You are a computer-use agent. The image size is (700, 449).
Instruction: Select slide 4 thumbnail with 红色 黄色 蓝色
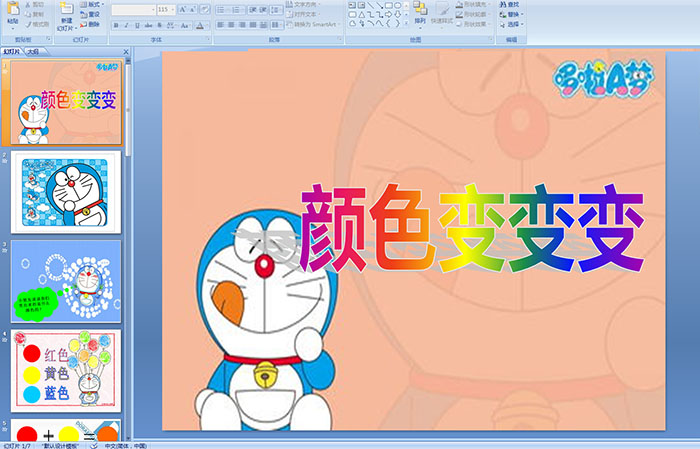click(66, 371)
